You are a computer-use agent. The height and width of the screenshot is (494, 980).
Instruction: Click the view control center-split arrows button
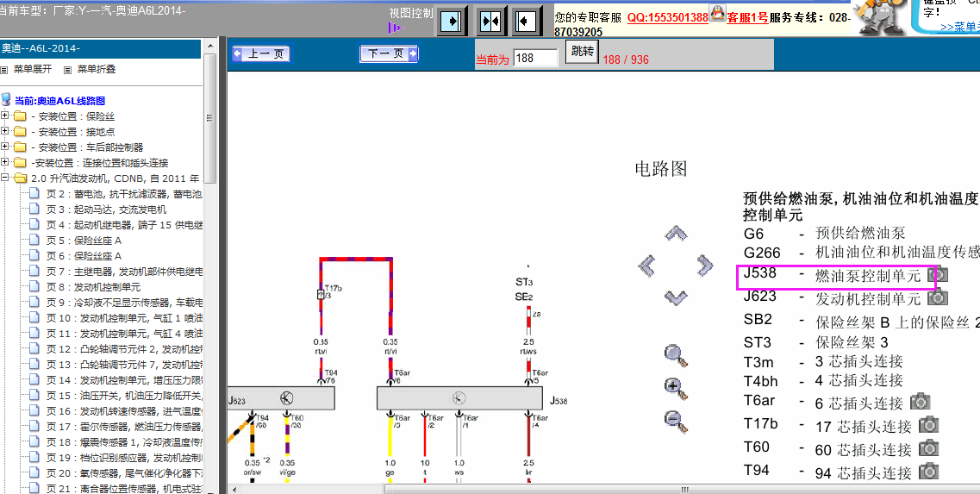click(490, 22)
